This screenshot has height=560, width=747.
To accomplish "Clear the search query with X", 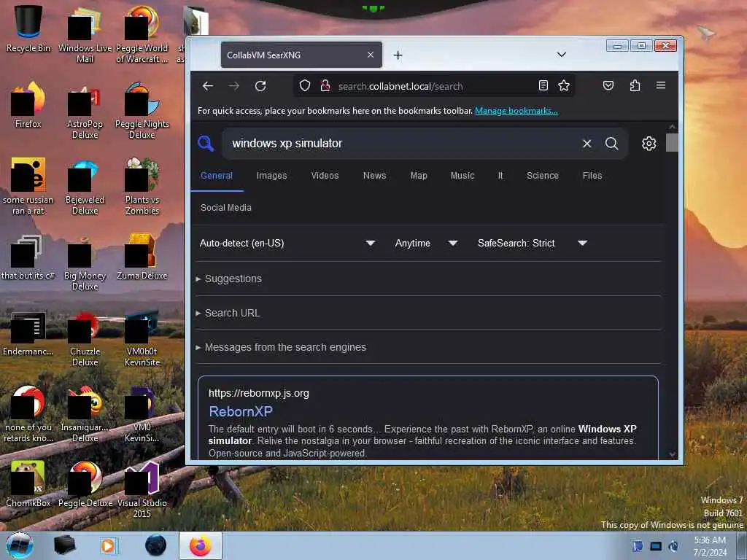I will click(x=587, y=144).
